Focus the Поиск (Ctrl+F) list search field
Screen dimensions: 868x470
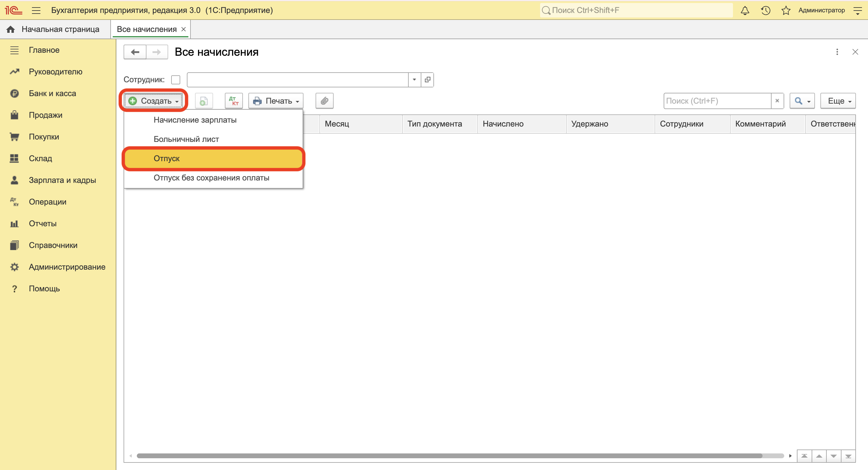pos(717,101)
